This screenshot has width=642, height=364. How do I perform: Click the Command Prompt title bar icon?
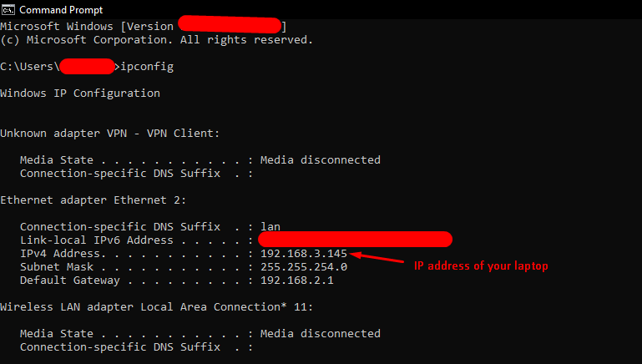tap(8, 10)
